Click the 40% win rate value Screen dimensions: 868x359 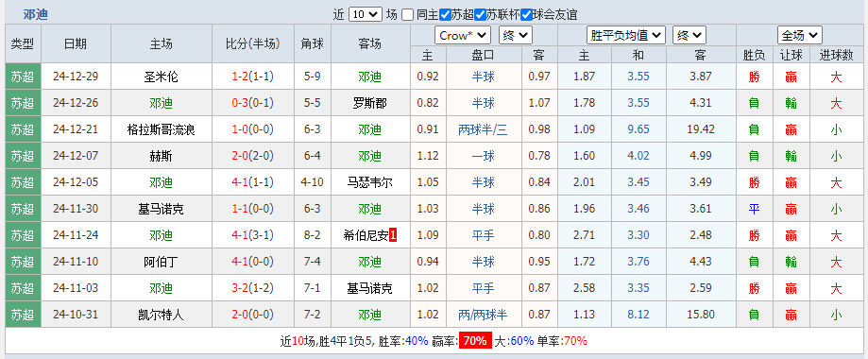[x=417, y=341]
